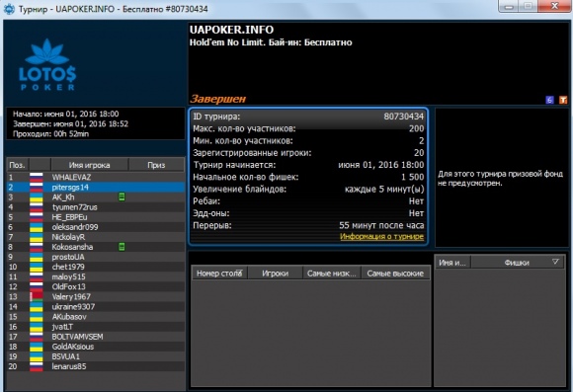
Task: Click the green icon beside Kokosansha
Action: (122, 247)
